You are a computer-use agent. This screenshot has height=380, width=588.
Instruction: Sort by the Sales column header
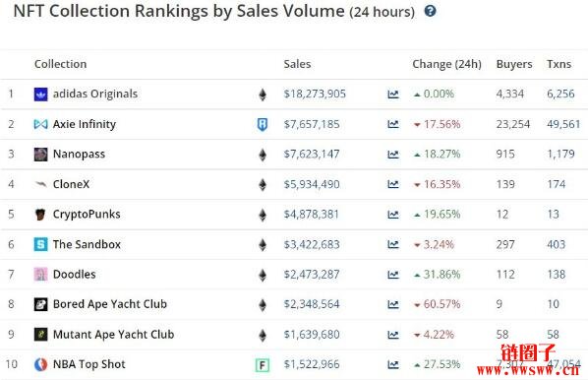coord(297,64)
